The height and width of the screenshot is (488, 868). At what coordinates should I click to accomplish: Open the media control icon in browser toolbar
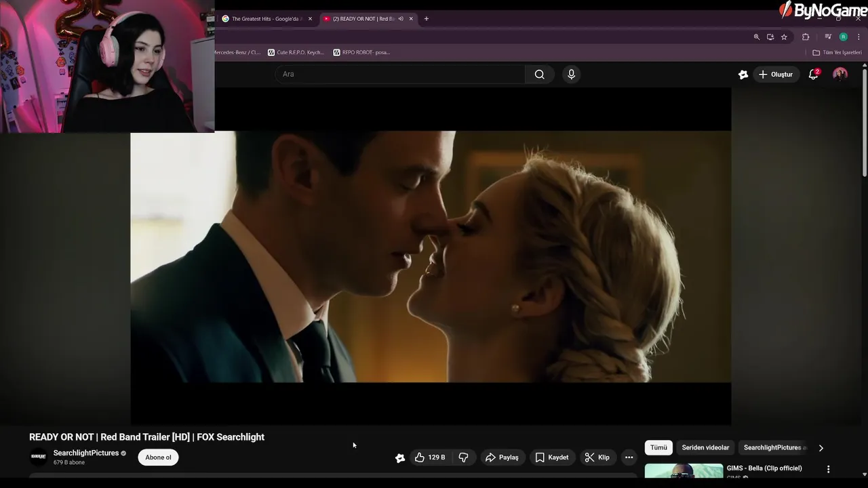(x=828, y=37)
